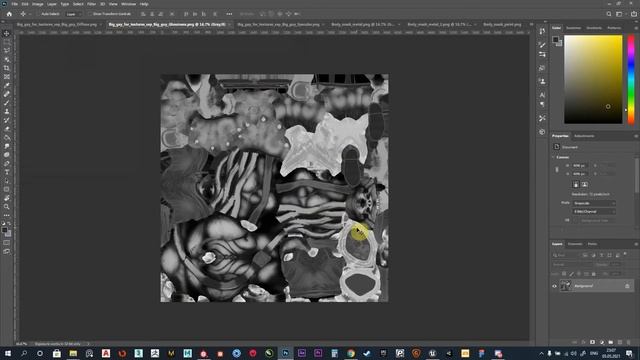Enable Show Transform Controls checkbox
640x360 pixels.
(x=91, y=14)
